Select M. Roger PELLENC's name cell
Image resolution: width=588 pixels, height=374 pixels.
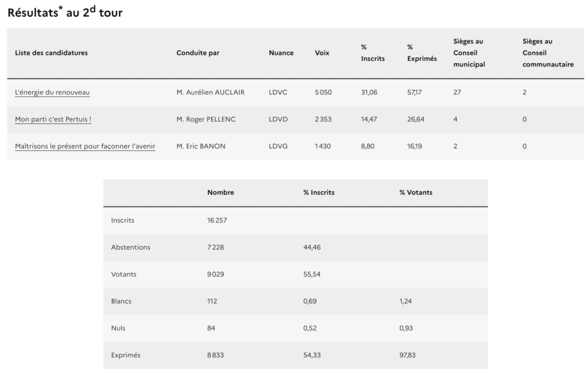(206, 119)
